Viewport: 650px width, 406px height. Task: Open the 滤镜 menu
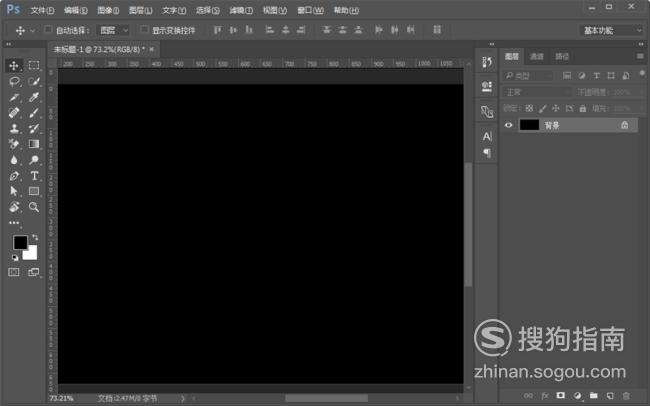[241, 10]
